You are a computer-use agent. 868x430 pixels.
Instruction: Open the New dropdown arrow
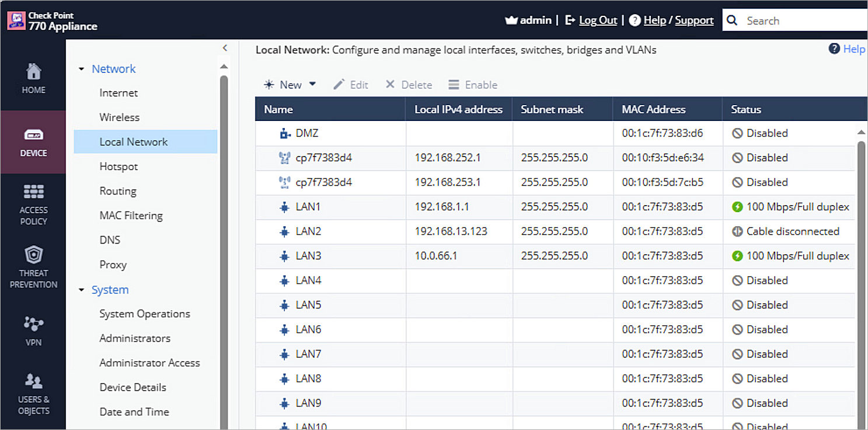tap(312, 84)
